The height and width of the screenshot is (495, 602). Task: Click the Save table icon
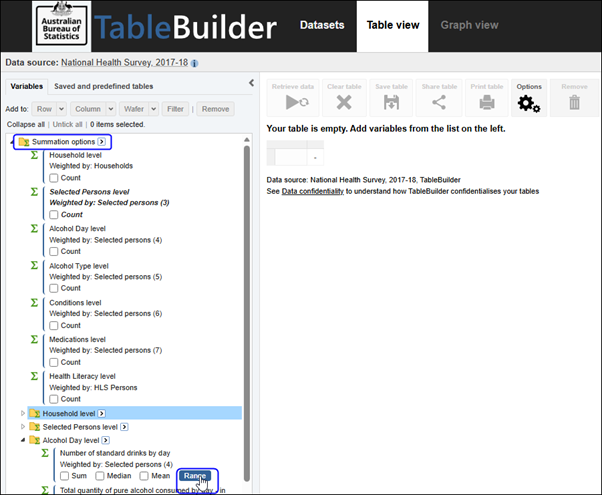point(391,103)
